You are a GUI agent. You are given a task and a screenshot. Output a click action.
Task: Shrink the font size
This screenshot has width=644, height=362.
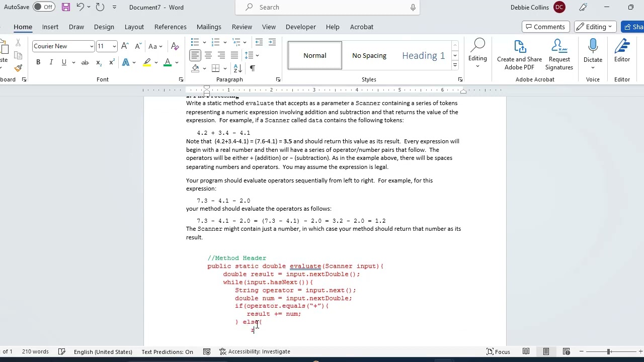(138, 46)
